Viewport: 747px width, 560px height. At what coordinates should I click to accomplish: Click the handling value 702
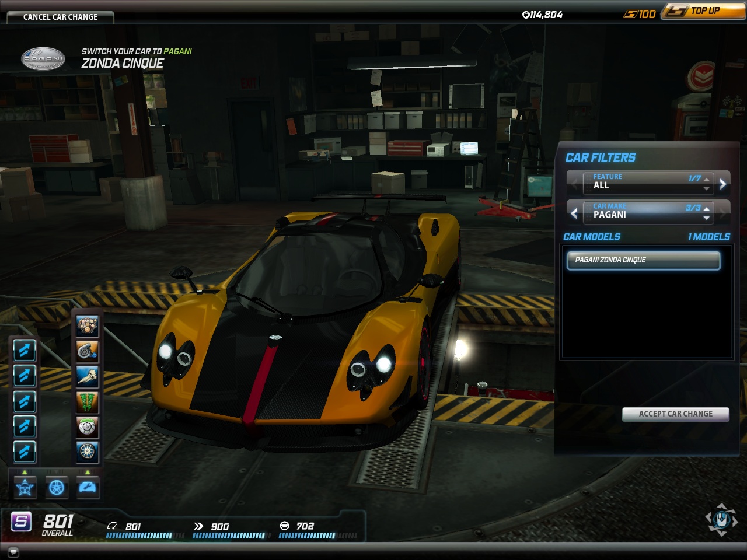click(305, 526)
